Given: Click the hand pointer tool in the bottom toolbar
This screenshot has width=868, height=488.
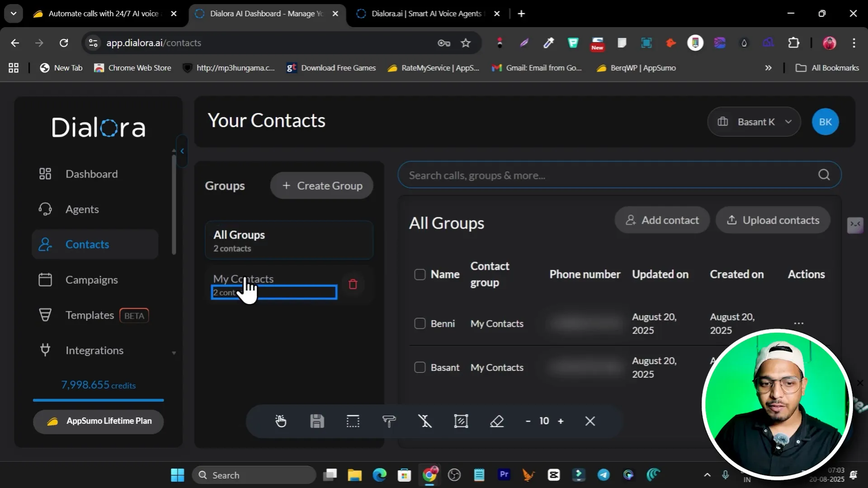Looking at the screenshot, I should pyautogui.click(x=281, y=421).
